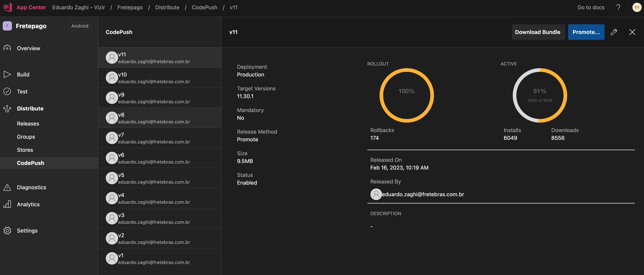644x275 pixels.
Task: Click the v11 breadcrumb
Action: (234, 7)
